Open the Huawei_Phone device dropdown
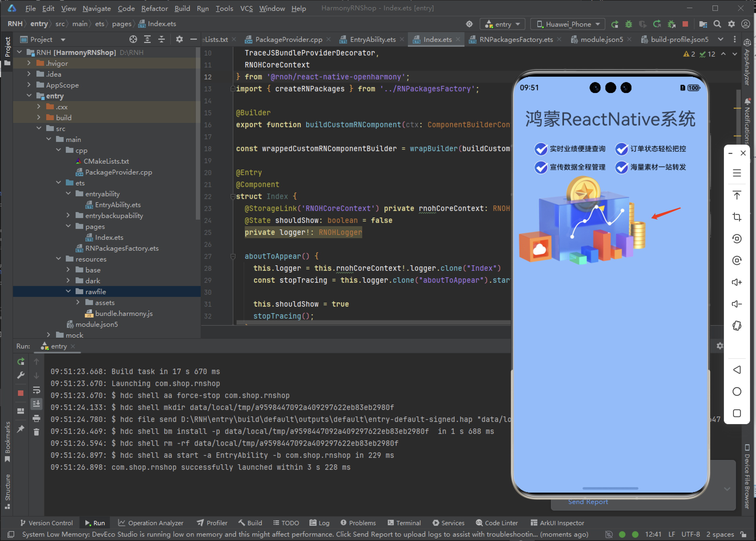The image size is (756, 541). coord(568,24)
